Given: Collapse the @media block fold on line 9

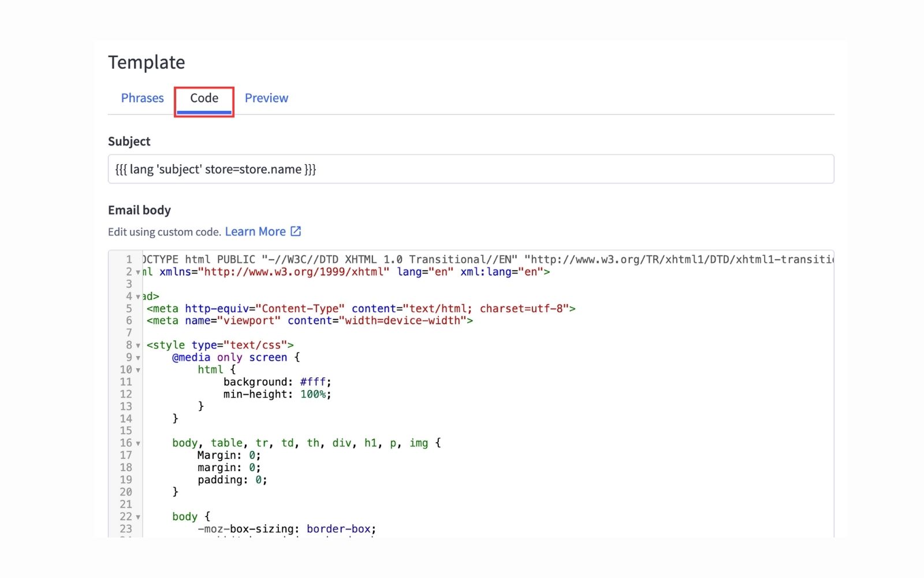Looking at the screenshot, I should pyautogui.click(x=138, y=358).
